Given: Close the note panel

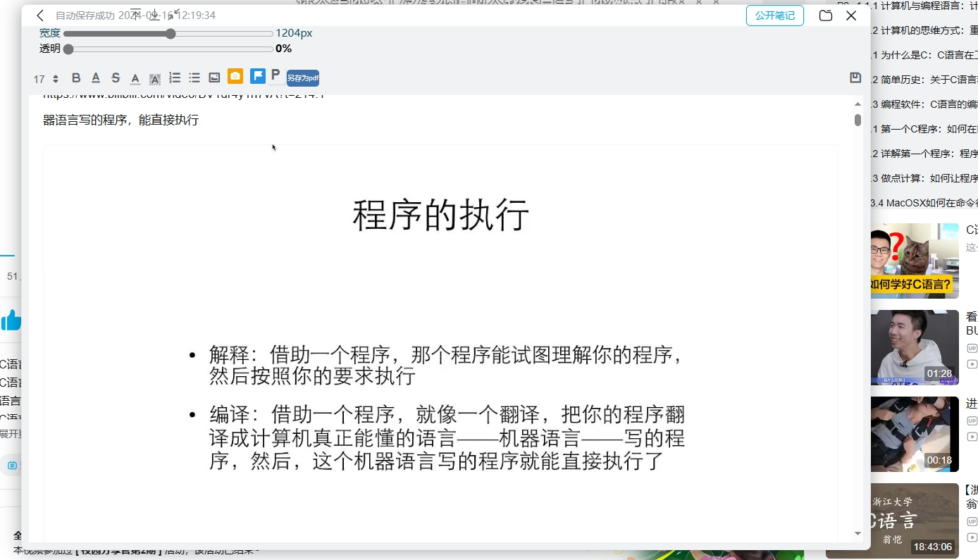Looking at the screenshot, I should [851, 15].
